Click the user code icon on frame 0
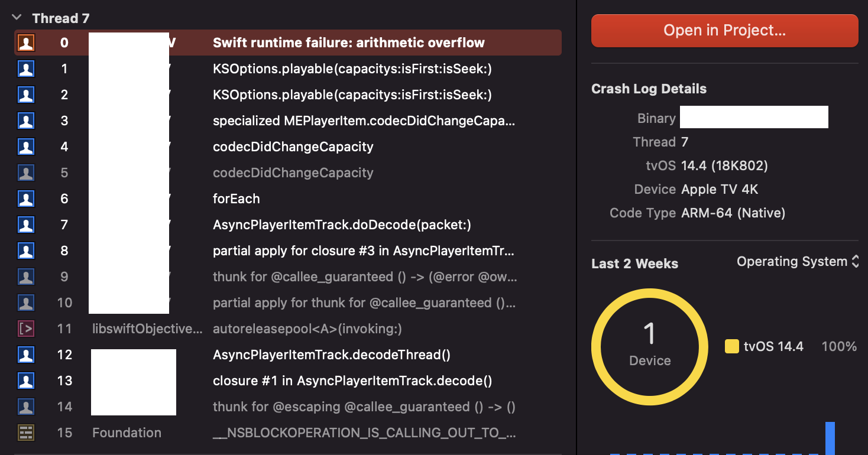This screenshot has height=455, width=868. coord(25,42)
